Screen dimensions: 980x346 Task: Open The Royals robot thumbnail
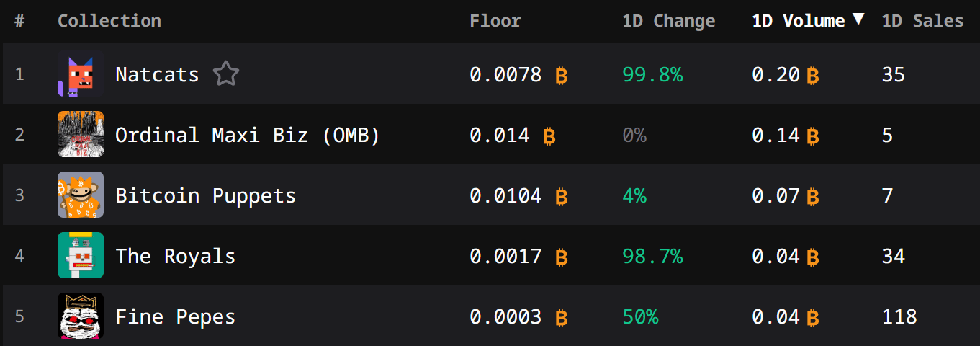[81, 256]
